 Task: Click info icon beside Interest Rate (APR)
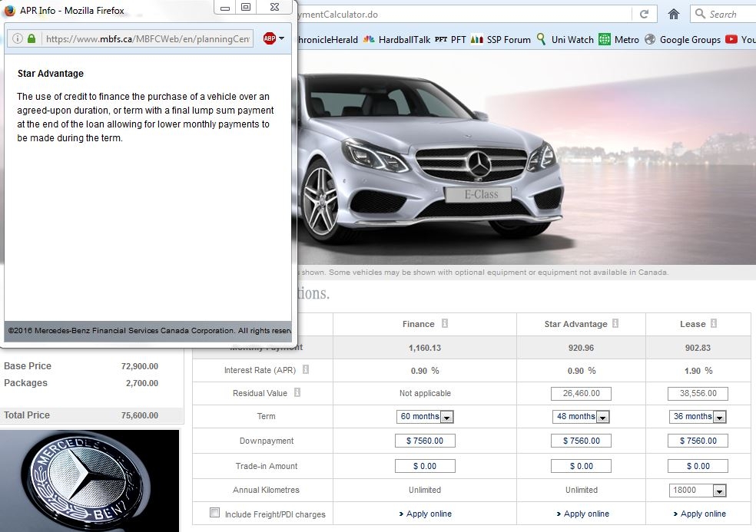click(x=306, y=369)
